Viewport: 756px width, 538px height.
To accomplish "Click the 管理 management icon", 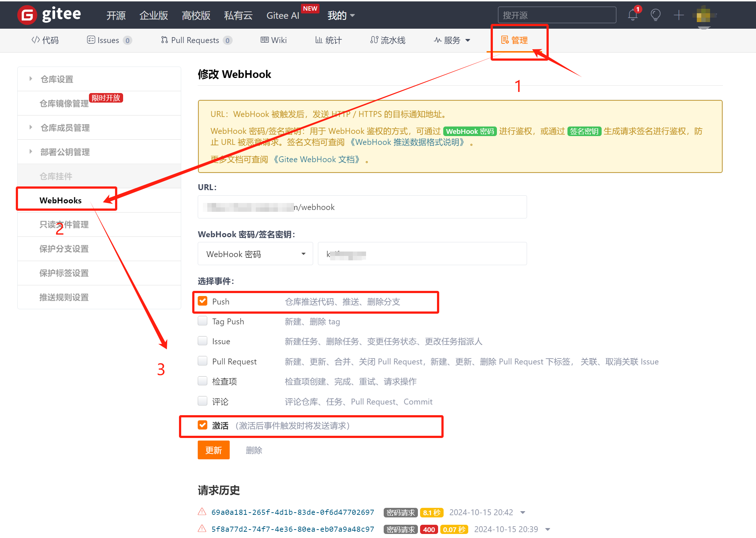I will click(505, 40).
